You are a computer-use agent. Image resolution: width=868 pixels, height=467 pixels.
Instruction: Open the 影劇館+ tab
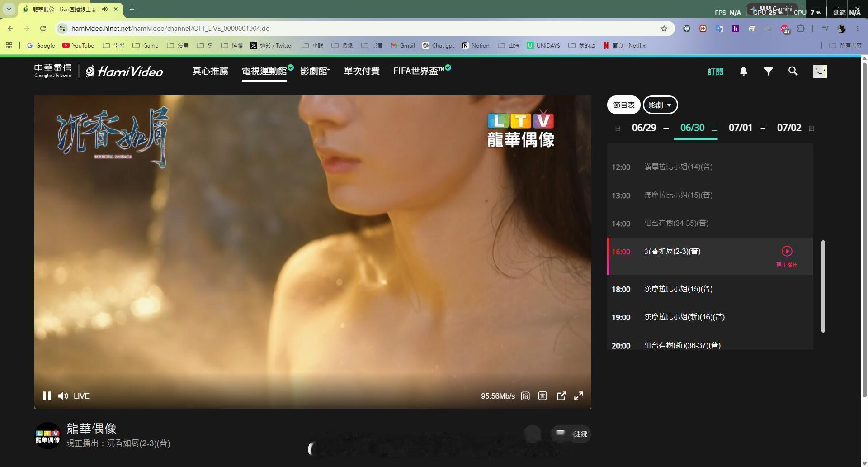coord(315,71)
